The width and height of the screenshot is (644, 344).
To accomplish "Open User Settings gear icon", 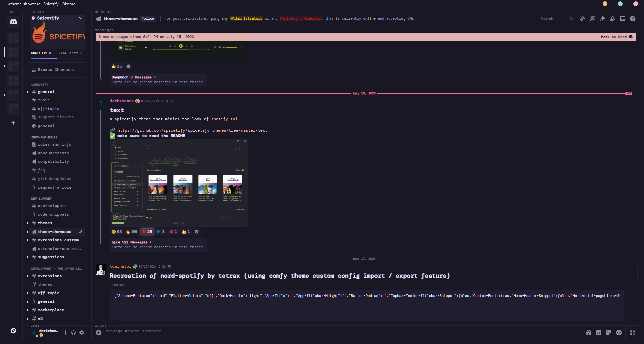I will coord(82,333).
